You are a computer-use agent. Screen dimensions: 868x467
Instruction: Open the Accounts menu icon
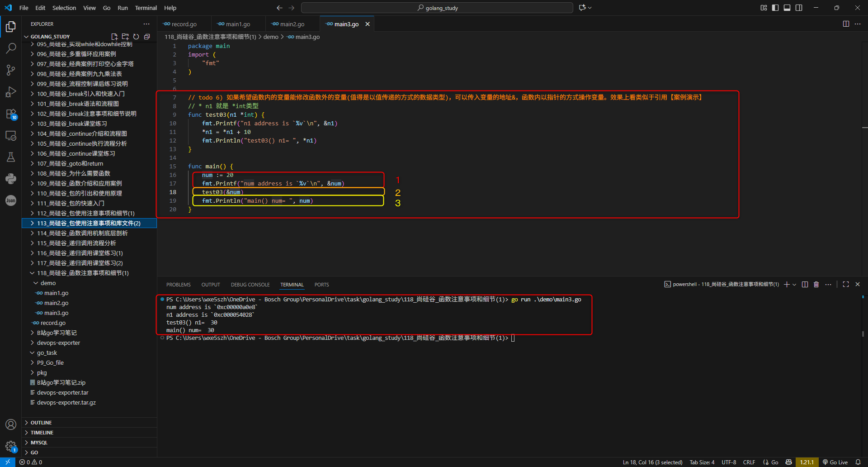(11, 424)
